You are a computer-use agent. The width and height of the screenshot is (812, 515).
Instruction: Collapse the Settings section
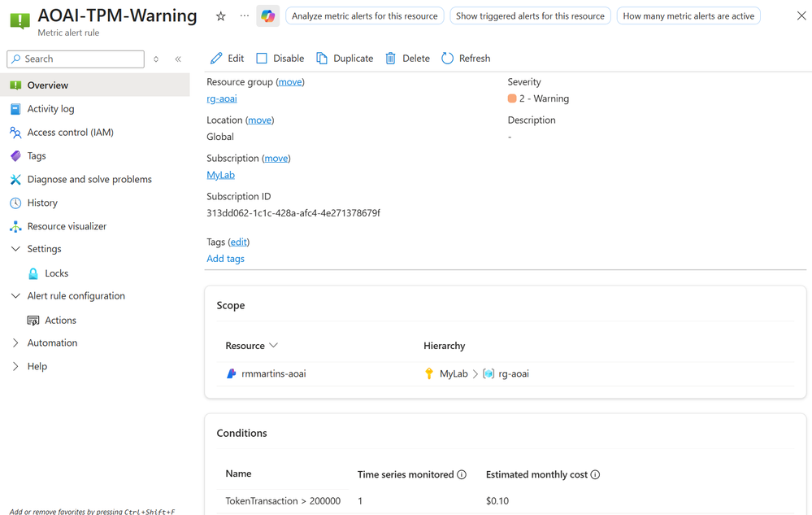pos(15,249)
